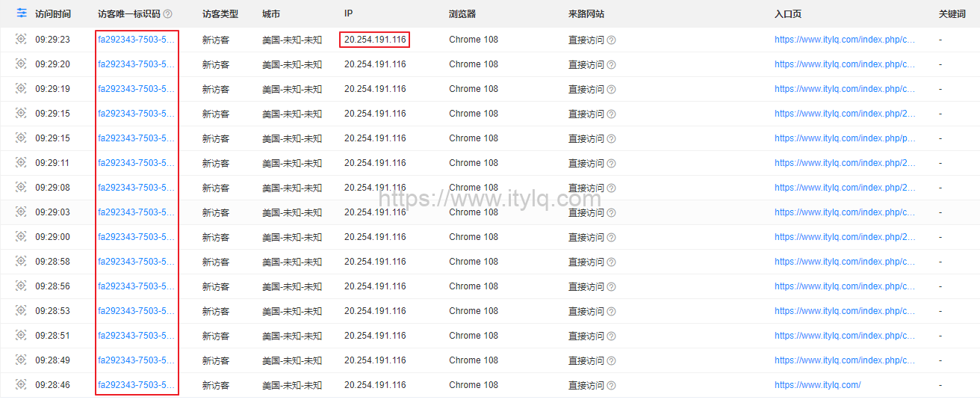This screenshot has width=980, height=400.
Task: Click the 入口页 column header
Action: click(x=787, y=14)
